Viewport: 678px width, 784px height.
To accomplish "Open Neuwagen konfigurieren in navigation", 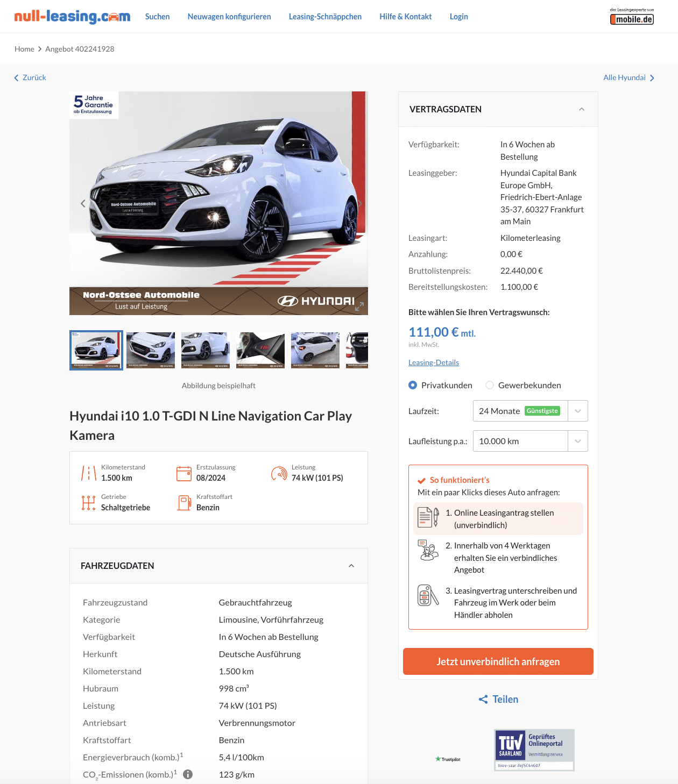I will (x=229, y=17).
